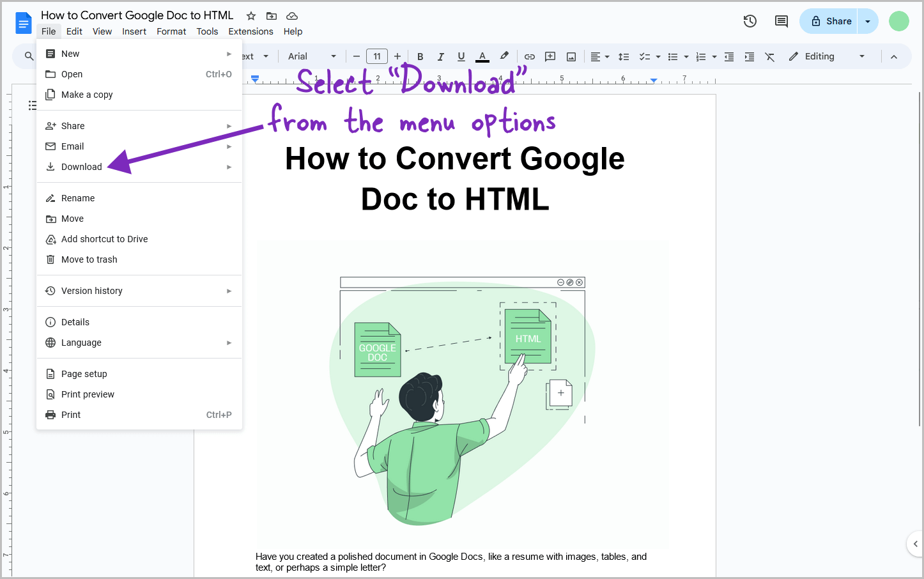Select Download from the menu
Image resolution: width=924 pixels, height=579 pixels.
click(139, 167)
